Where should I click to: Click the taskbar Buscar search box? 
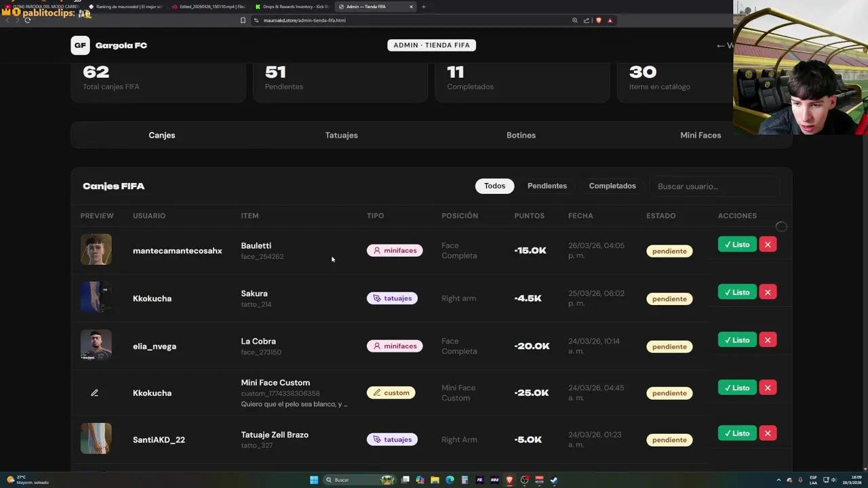(x=359, y=480)
